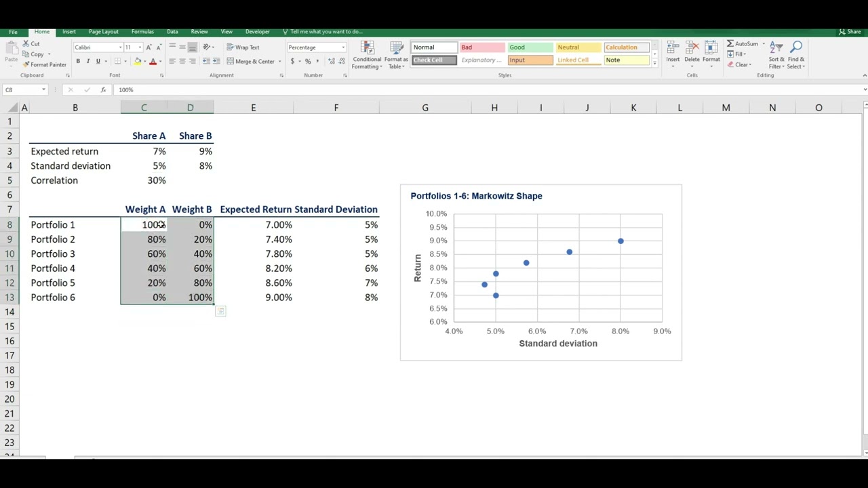Open Percentage number format dropdown
The height and width of the screenshot is (488, 868).
[x=343, y=47]
